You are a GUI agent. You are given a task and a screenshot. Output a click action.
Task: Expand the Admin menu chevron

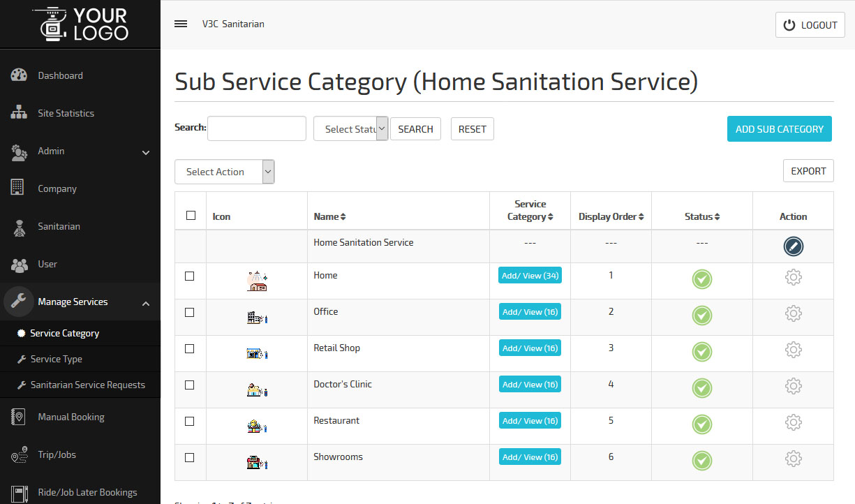point(146,152)
